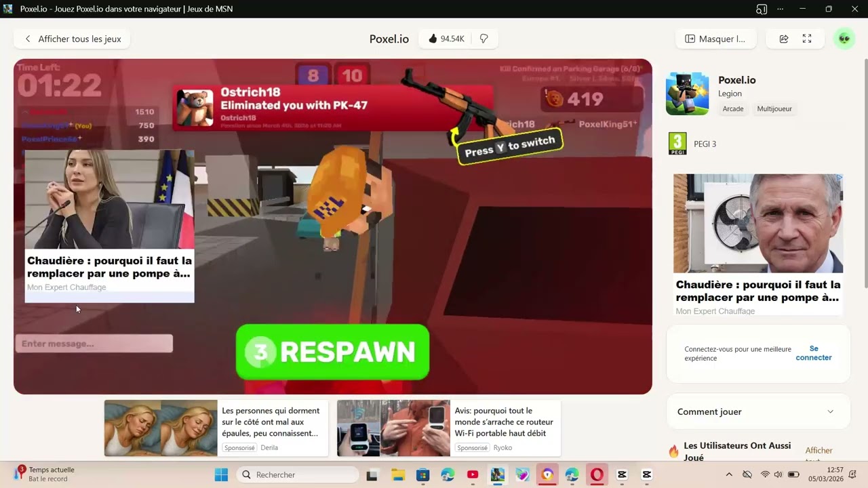Click the 01:22 time left counter
Viewport: 868px width, 488px height.
pyautogui.click(x=59, y=85)
